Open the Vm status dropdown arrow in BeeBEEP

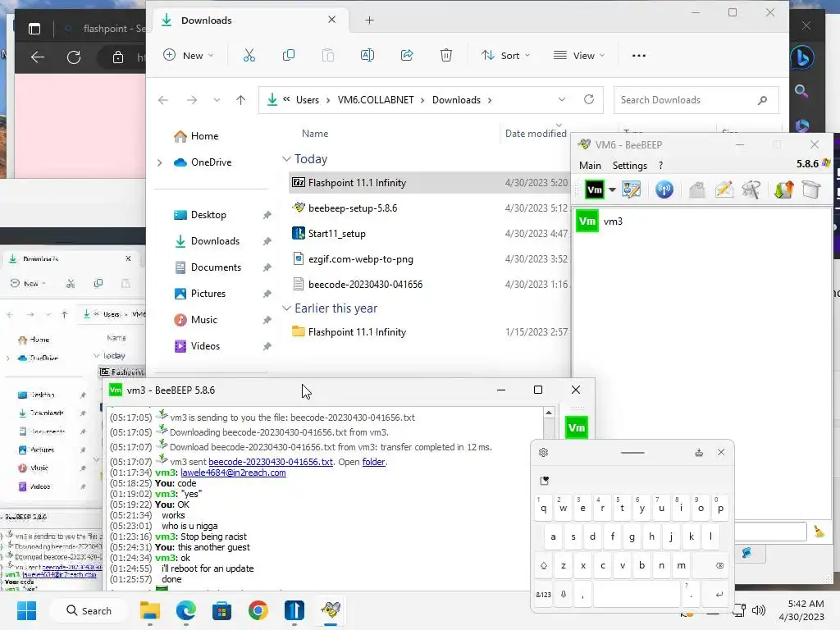612,189
